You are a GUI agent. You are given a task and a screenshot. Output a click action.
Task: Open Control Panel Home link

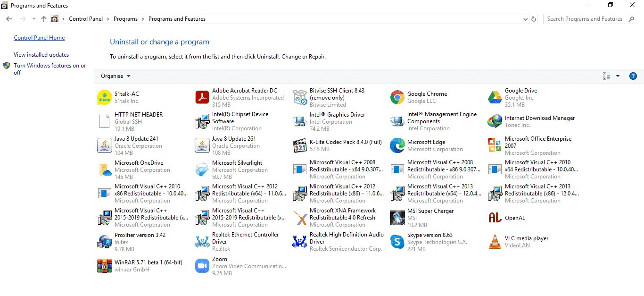(x=39, y=38)
